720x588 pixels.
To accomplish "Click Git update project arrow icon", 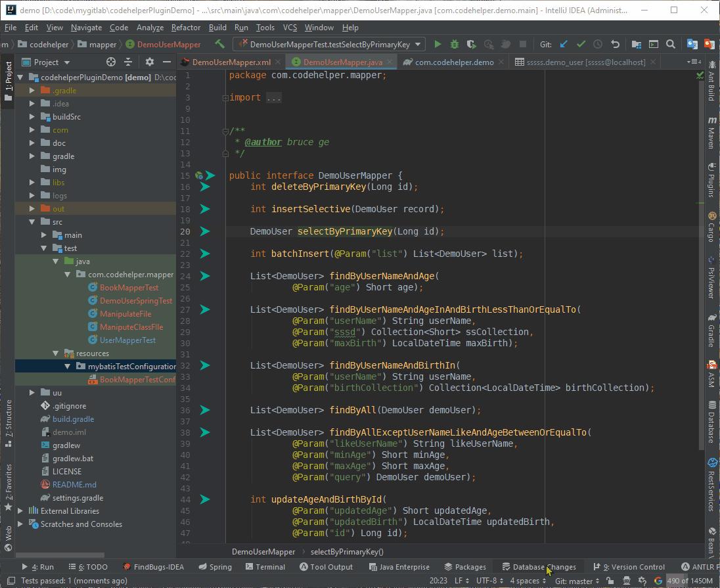I will 564,44.
